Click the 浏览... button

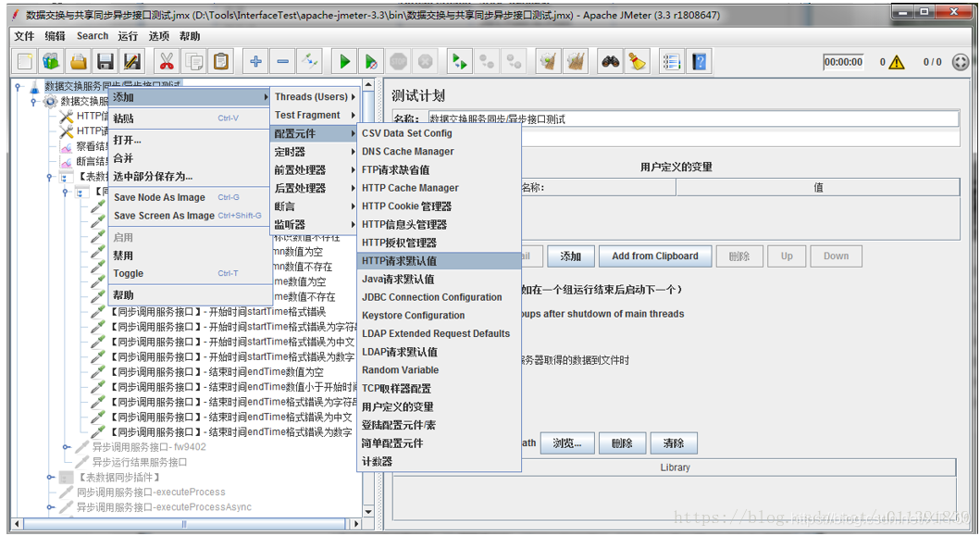(567, 443)
